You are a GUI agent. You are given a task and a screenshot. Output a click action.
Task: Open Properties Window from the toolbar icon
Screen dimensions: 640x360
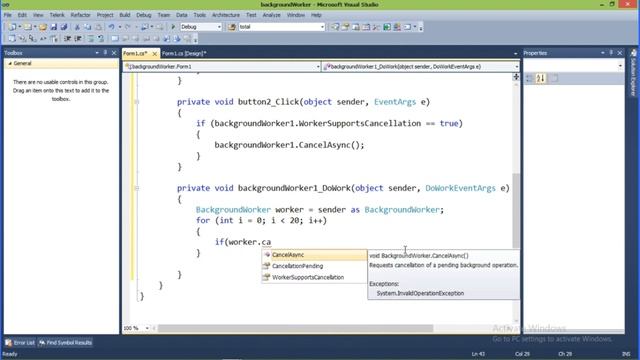pos(345,27)
